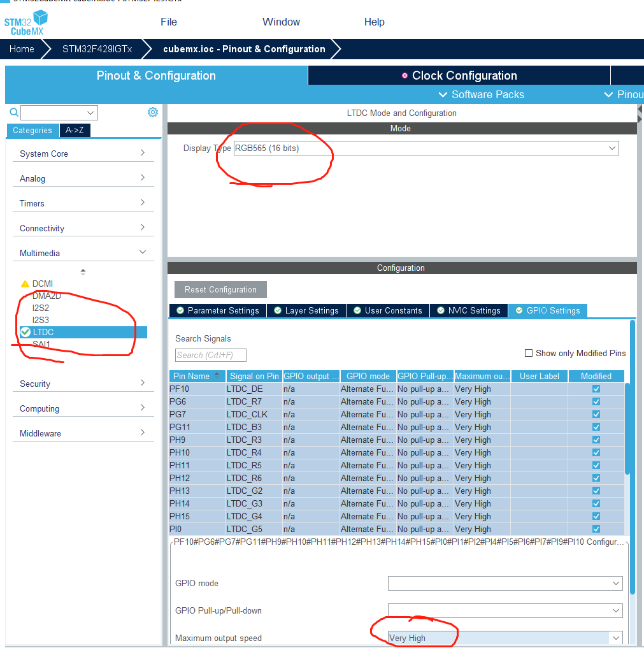Select DCMI peripheral

(43, 284)
